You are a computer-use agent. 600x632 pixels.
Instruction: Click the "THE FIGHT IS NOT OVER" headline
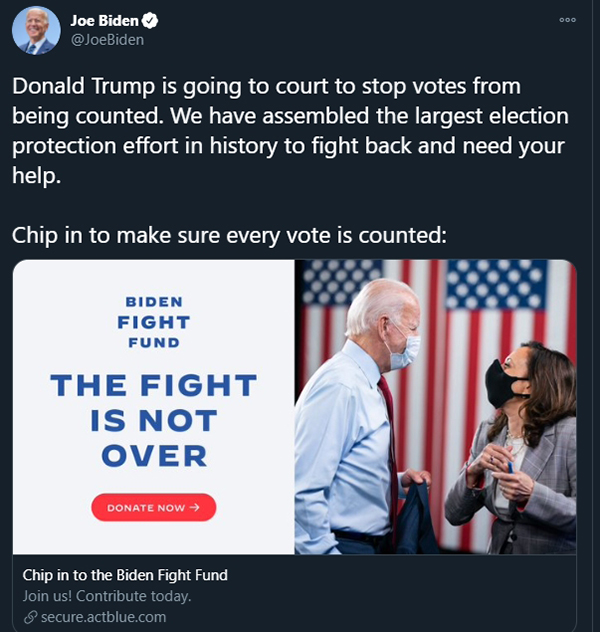pos(153,420)
